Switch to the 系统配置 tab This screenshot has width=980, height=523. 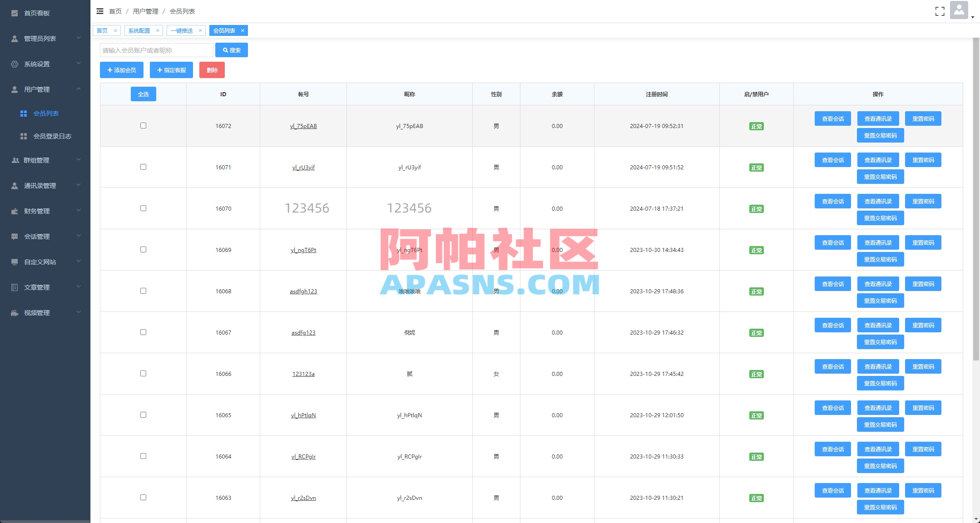[140, 30]
